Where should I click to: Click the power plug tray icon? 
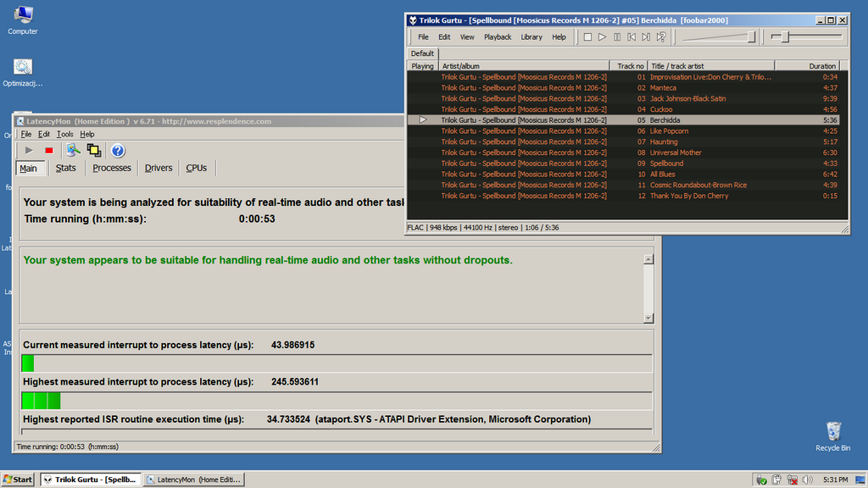776,480
